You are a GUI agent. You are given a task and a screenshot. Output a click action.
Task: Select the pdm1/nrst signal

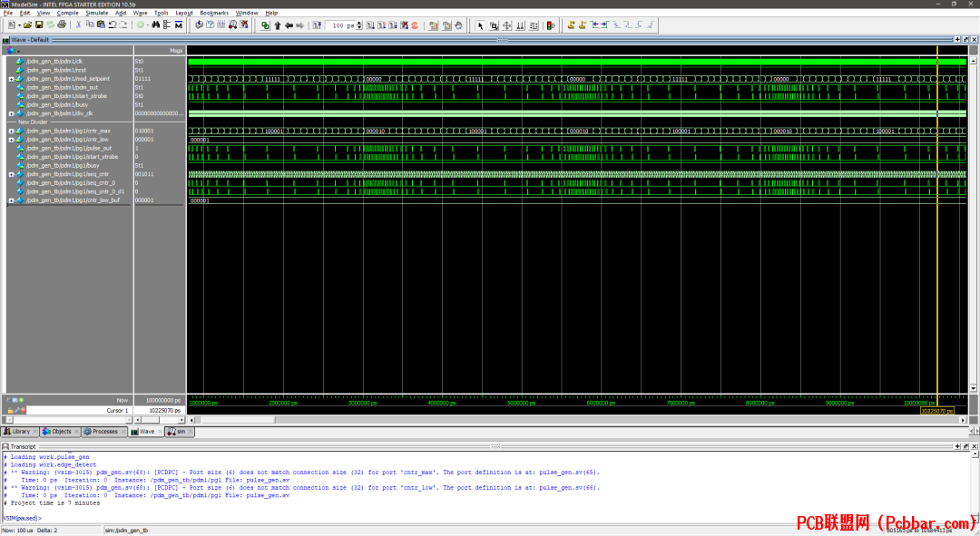[x=56, y=71]
